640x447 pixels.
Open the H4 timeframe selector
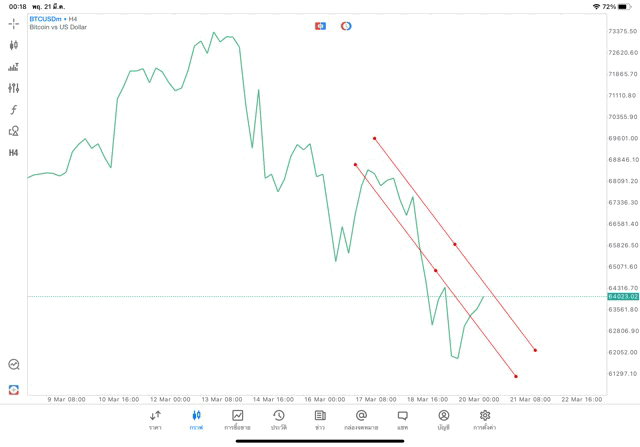(14, 153)
